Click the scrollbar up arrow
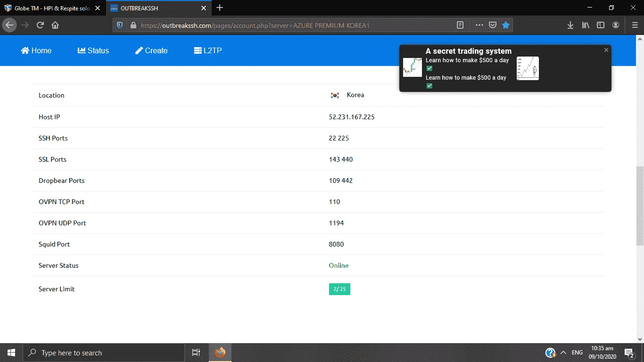The image size is (644, 362). click(640, 39)
